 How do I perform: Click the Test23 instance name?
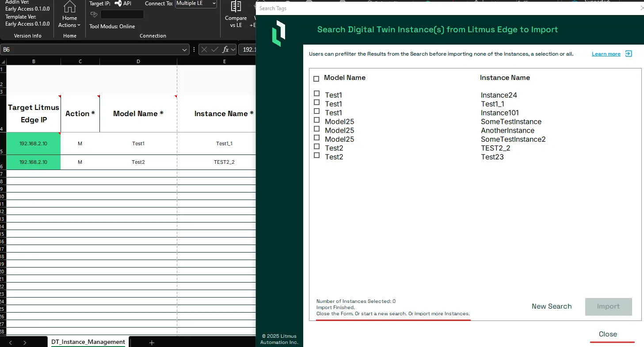pos(492,157)
